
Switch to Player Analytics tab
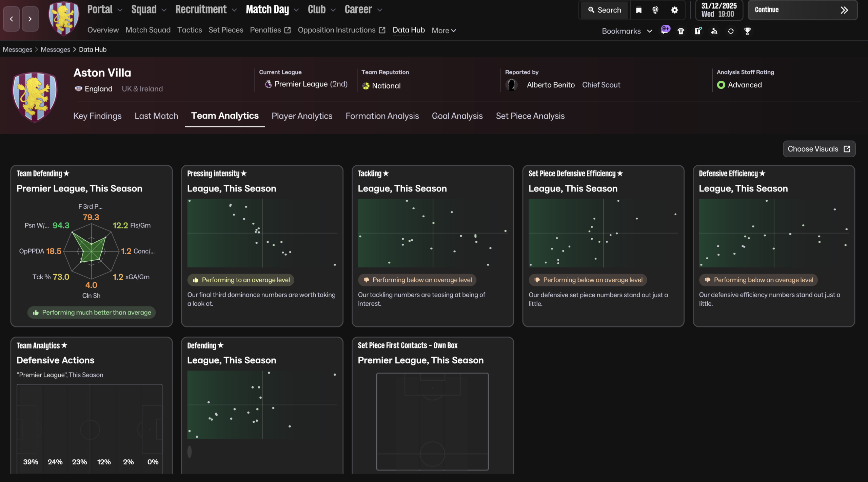[302, 116]
